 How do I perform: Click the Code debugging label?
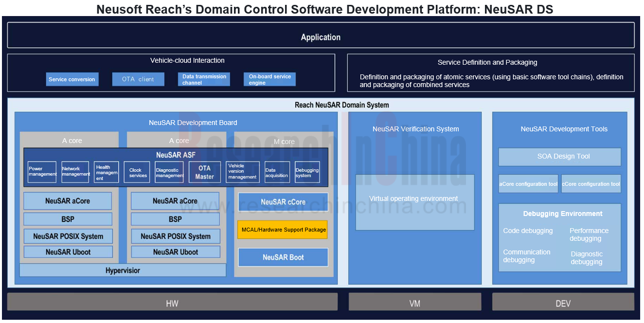528,231
